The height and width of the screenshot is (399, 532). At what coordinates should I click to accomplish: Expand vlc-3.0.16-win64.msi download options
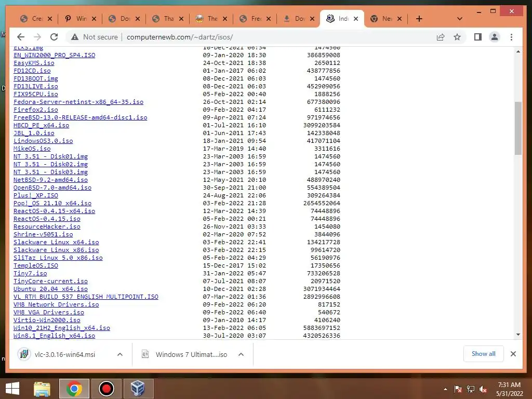tap(120, 354)
